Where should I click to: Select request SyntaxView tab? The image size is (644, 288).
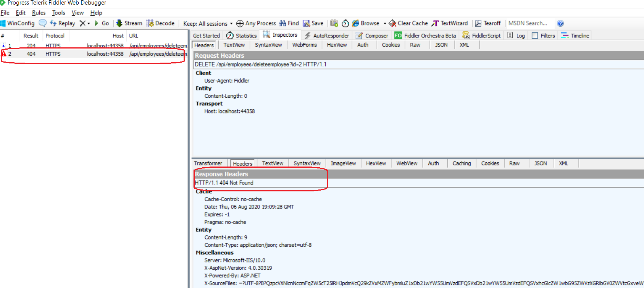268,45
